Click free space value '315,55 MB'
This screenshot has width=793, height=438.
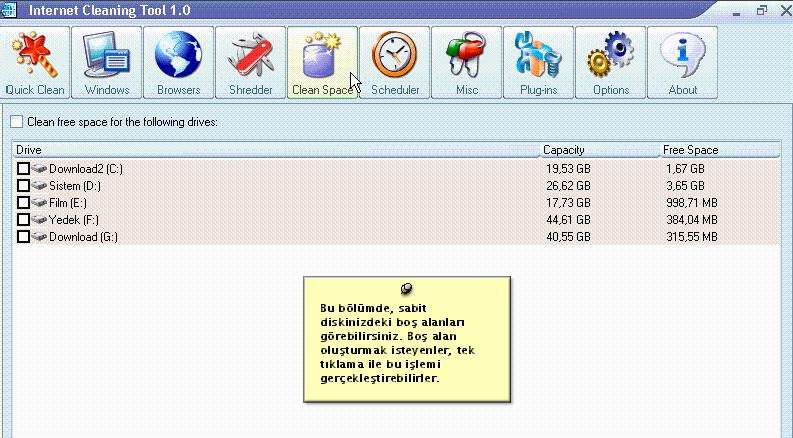coord(692,237)
